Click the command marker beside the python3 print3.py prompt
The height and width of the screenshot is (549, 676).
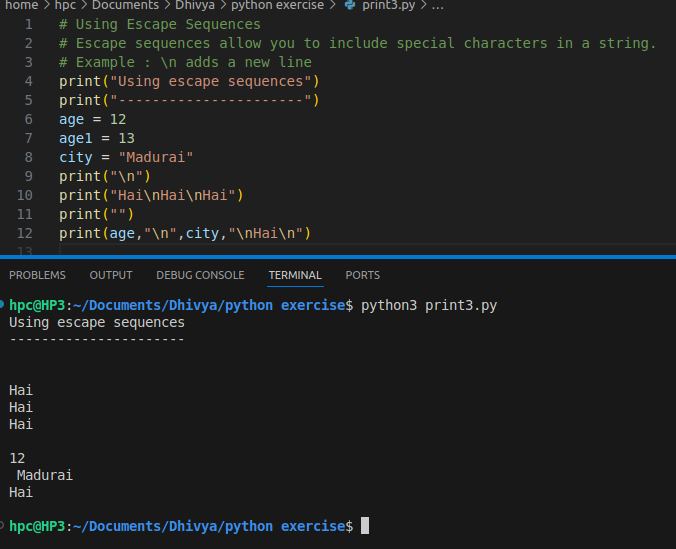4,305
